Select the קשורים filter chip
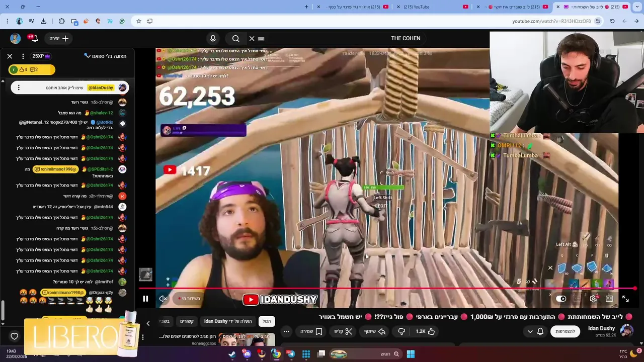The height and width of the screenshot is (362, 644). tap(187, 321)
